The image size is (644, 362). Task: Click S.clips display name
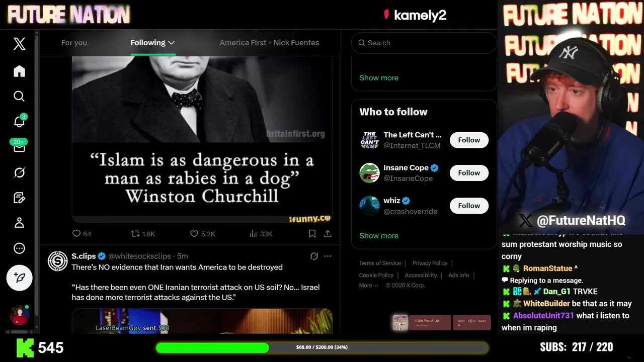point(84,256)
